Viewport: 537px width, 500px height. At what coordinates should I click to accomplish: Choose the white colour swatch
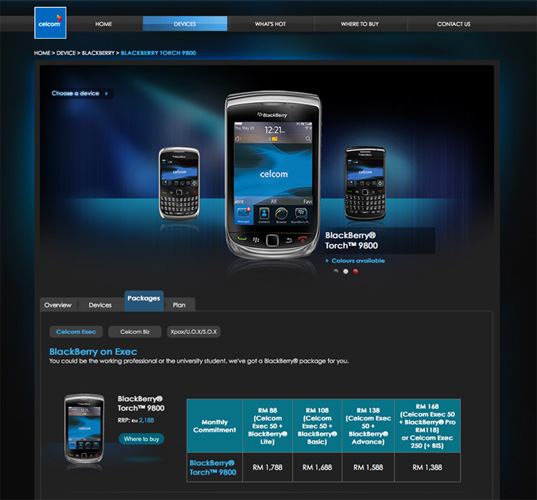pyautogui.click(x=346, y=271)
